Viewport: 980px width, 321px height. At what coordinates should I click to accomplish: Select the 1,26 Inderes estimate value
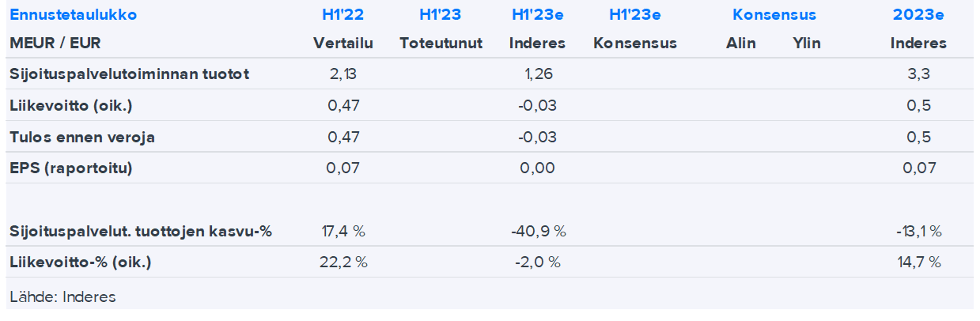[538, 74]
